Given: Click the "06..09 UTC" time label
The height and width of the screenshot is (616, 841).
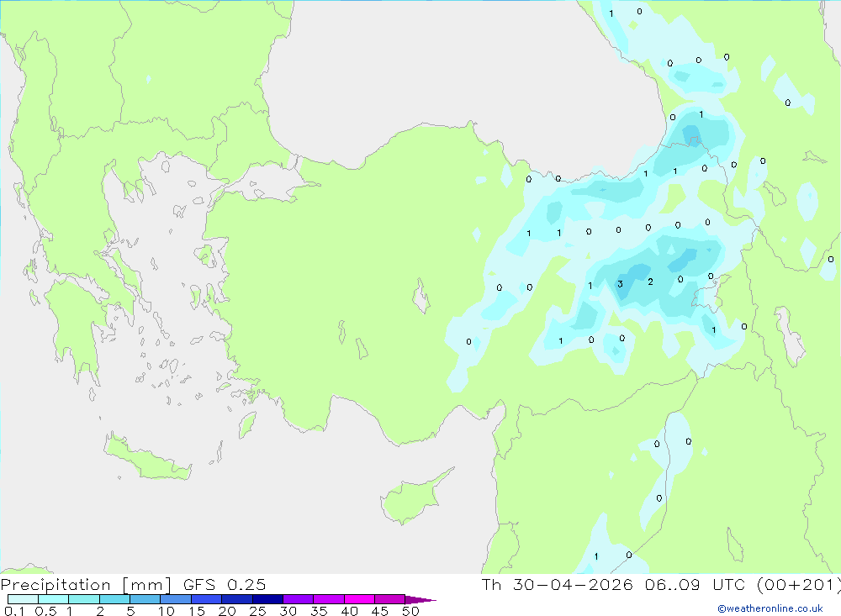Looking at the screenshot, I should [696, 585].
